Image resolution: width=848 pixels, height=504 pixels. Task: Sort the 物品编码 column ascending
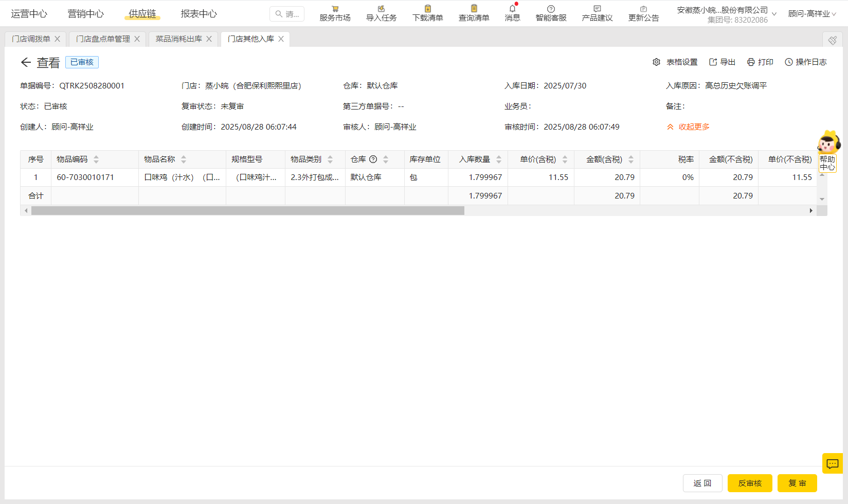pos(96,156)
